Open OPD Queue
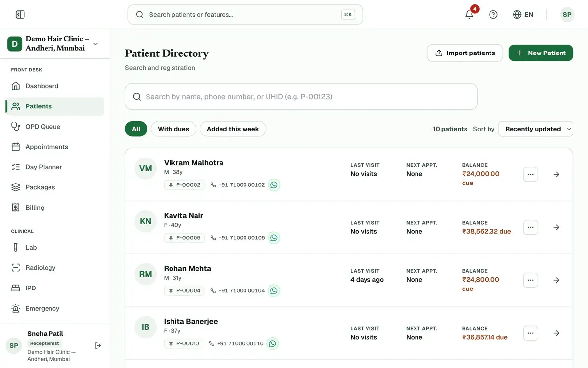 (x=55, y=127)
